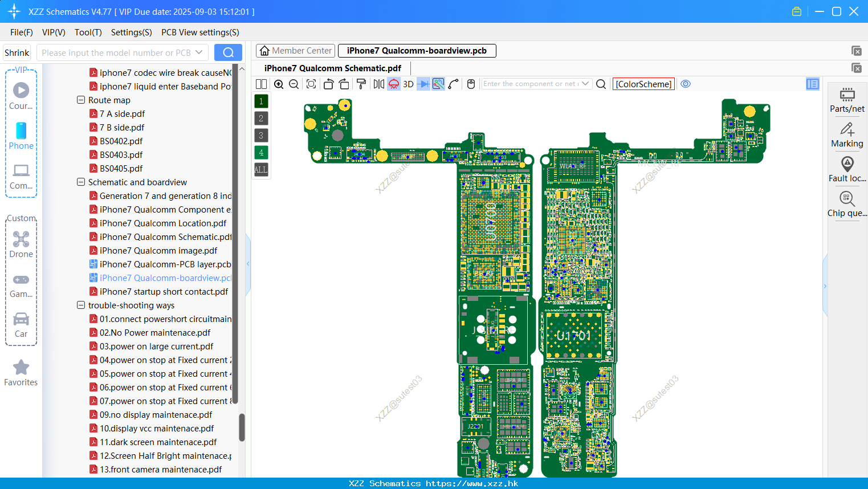Show board layer 2
Screen dimensions: 868x489
pos(261,119)
